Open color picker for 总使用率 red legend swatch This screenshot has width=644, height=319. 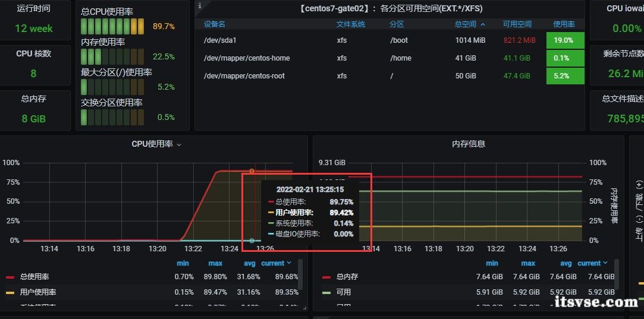tap(10, 277)
